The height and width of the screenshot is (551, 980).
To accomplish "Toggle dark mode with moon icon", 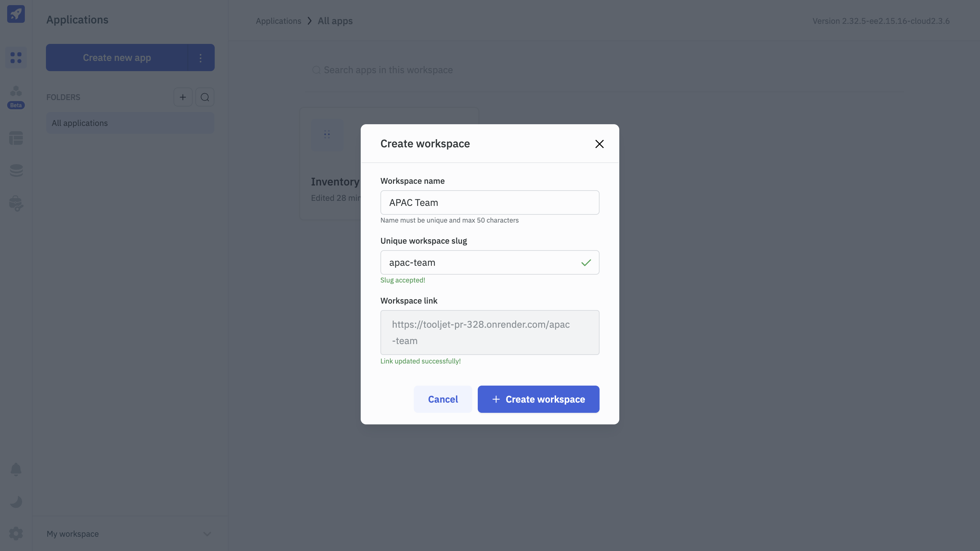I will click(x=16, y=502).
